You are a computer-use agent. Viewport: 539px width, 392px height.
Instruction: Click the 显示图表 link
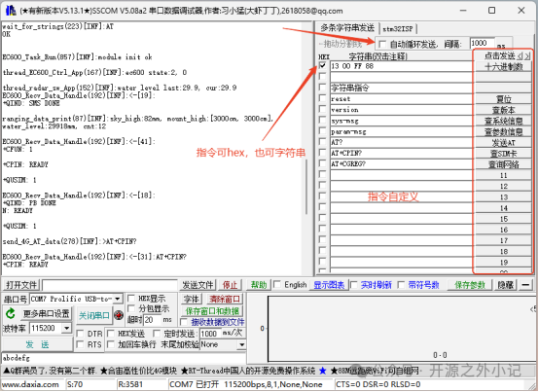click(329, 285)
